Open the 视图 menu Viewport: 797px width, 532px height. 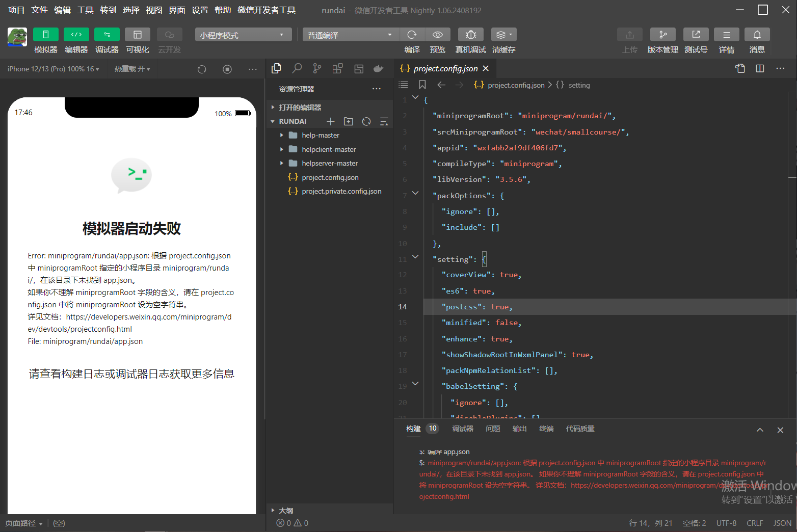click(154, 10)
